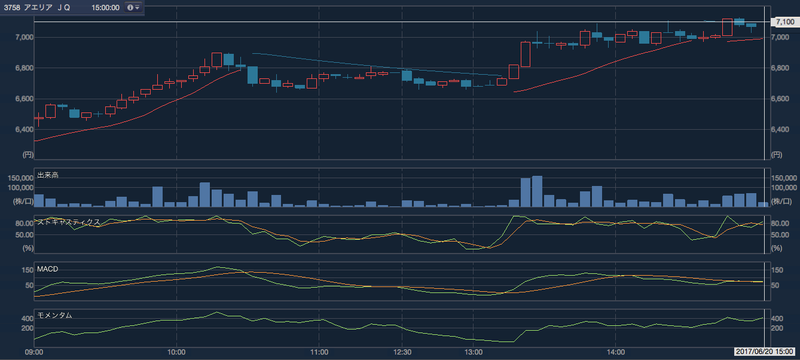Click the 10:00 time axis label
Viewport: 800px width, 360px height.
(x=176, y=352)
